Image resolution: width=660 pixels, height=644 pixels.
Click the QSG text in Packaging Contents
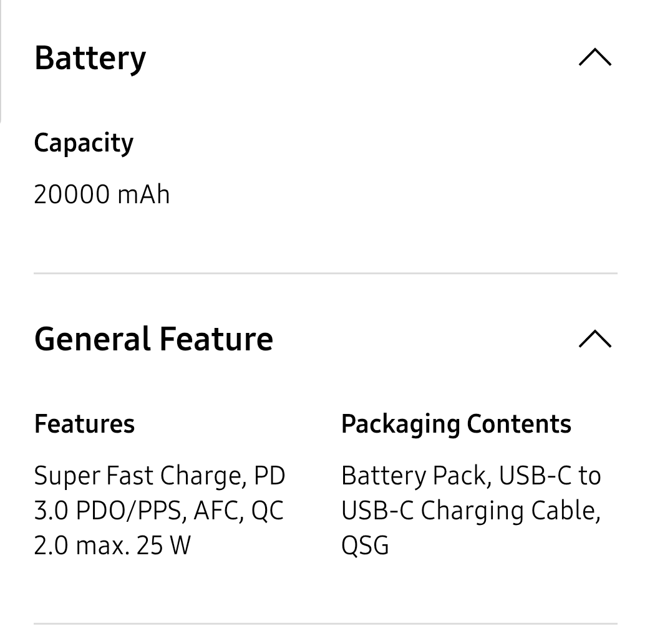pos(364,545)
